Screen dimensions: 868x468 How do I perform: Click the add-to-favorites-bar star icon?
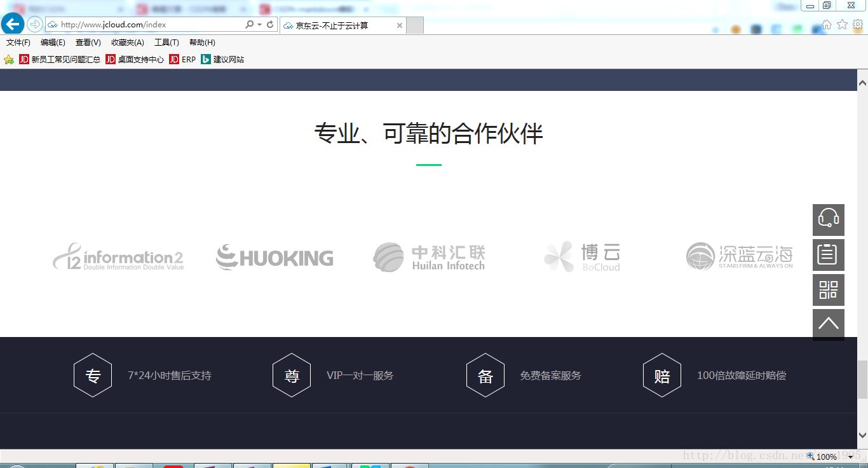pos(9,60)
